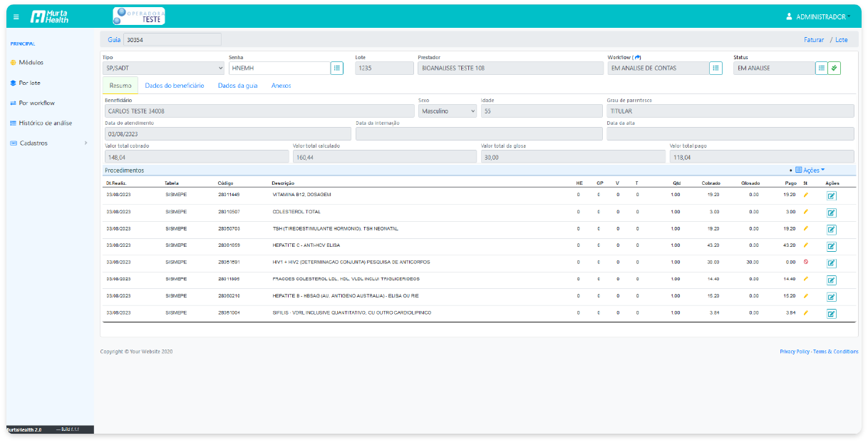Click the Data do atendimento field
Screen dimensions: 868x443
pyautogui.click(x=227, y=134)
